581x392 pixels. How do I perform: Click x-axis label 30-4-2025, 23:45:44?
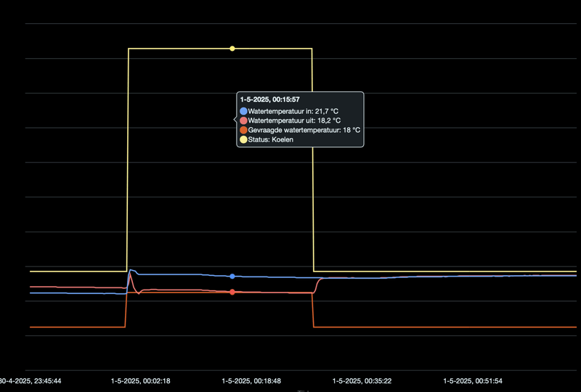click(x=31, y=381)
